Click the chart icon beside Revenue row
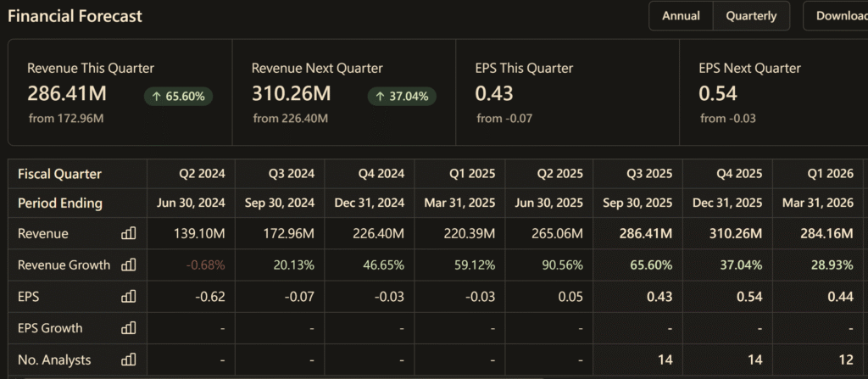The image size is (868, 379). (x=128, y=233)
